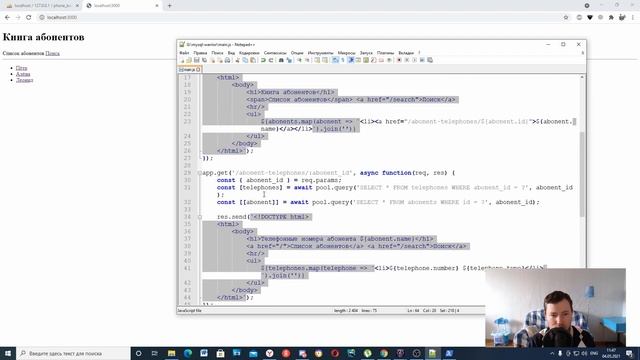Click the Copy icon in Notepad++ toolbar

click(x=245, y=60)
